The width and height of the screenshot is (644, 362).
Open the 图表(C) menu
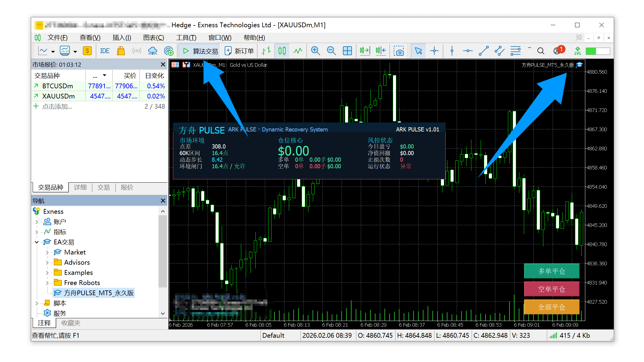click(x=153, y=38)
